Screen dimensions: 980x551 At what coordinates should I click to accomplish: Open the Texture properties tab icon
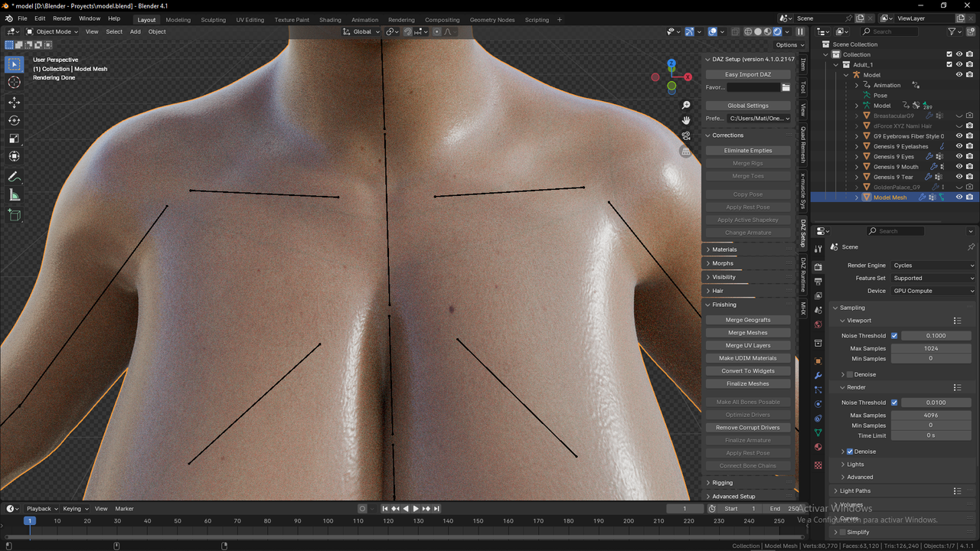pos(818,465)
